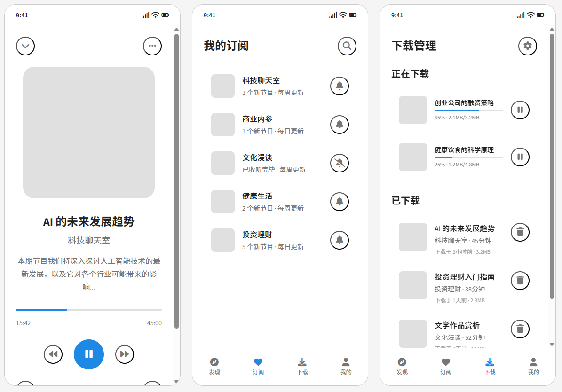Switch to 发现 tab in subscriptions screen
The image size is (562, 392).
[214, 366]
